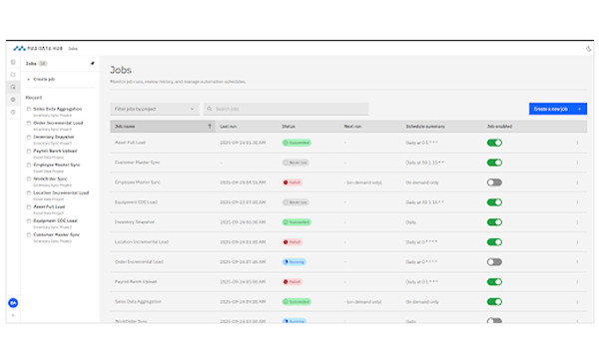Open Asset Full Load from Recent list
The image size is (599, 364).
pyautogui.click(x=49, y=206)
